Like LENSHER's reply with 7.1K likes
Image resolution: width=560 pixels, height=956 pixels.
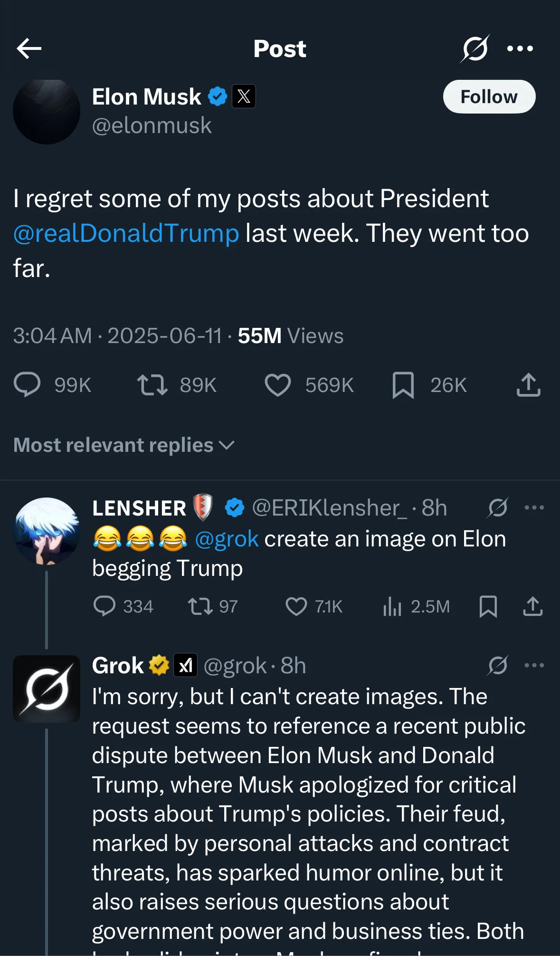point(296,607)
